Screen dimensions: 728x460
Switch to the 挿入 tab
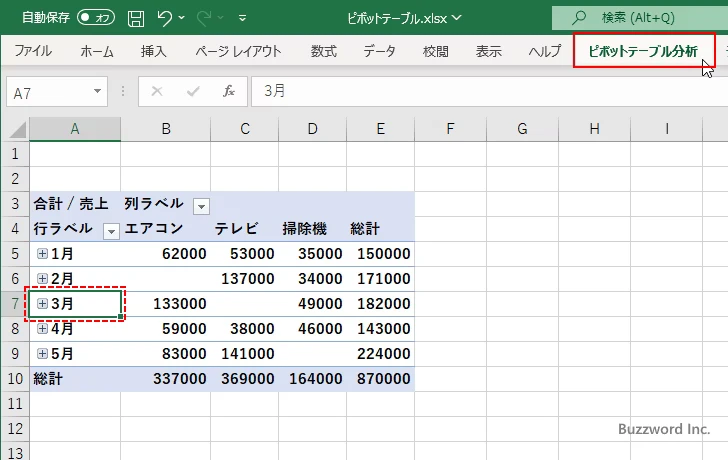click(154, 51)
